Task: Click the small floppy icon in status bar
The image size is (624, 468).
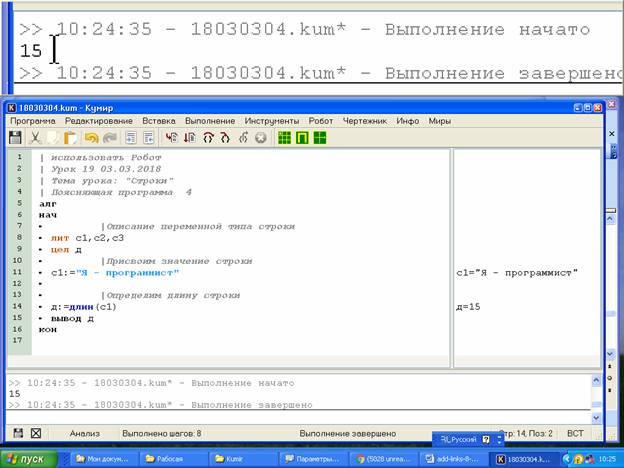Action: pos(18,433)
